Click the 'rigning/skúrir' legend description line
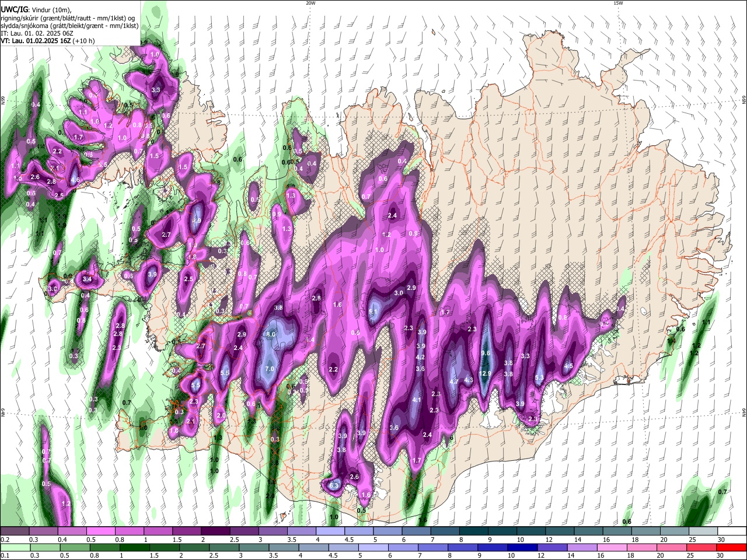This screenshot has width=747, height=560. [68, 17]
